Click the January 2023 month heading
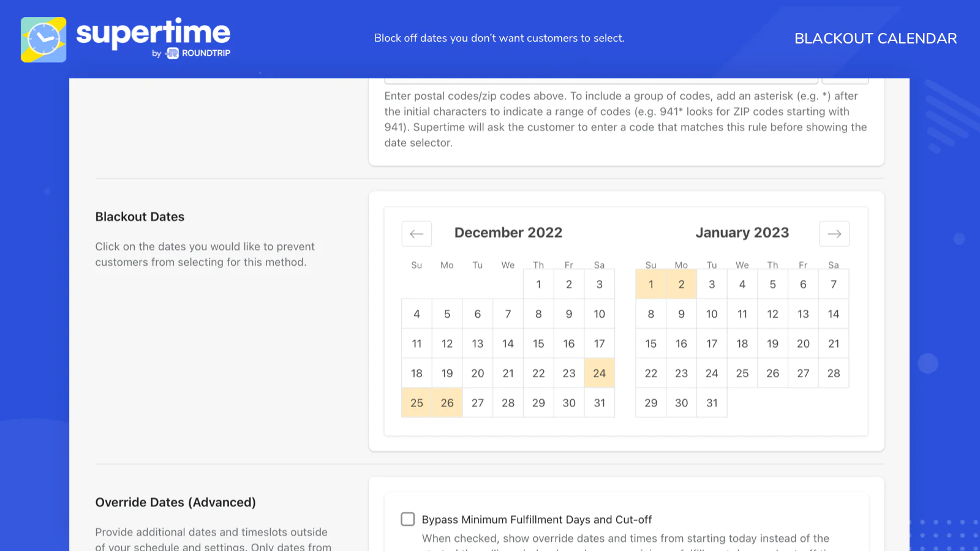 coord(742,233)
